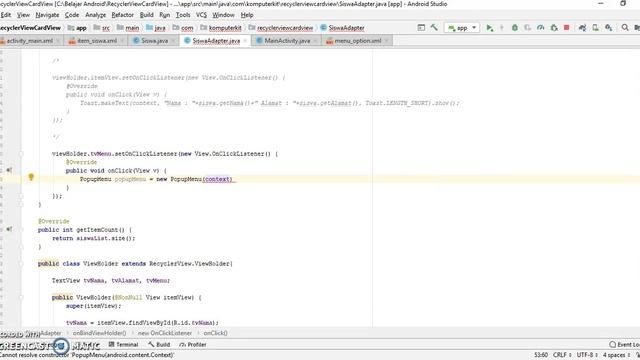Click the Profile app gauge icon
This screenshot has height=360, width=640.
[x=541, y=27]
